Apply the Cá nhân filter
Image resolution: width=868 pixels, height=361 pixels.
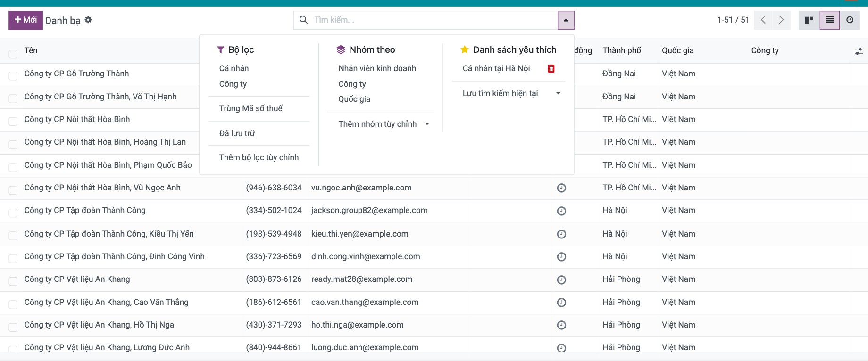(234, 68)
